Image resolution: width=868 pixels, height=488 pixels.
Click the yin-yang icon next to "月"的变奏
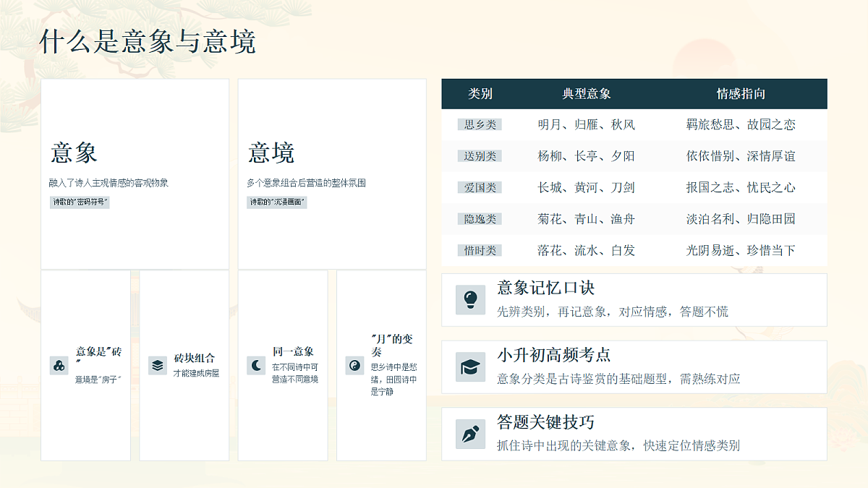[354, 365]
